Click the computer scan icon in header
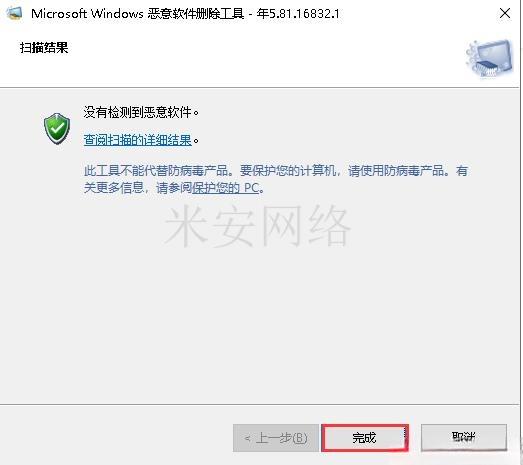 pyautogui.click(x=489, y=59)
